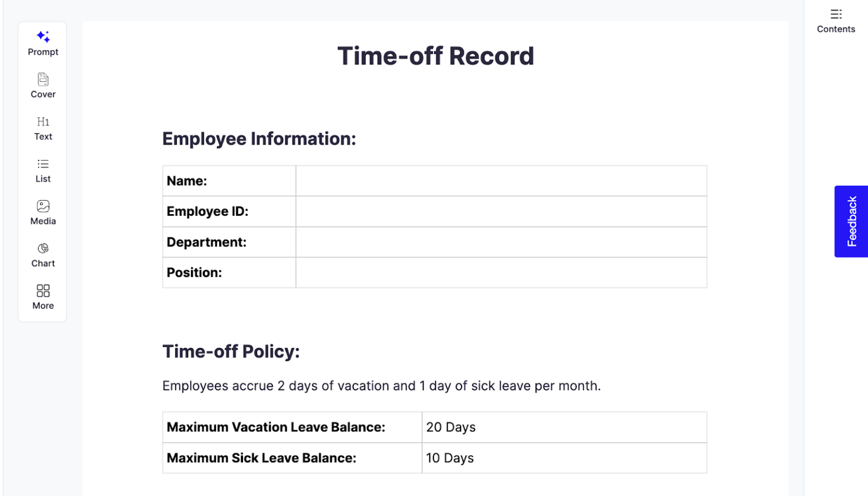Click the Feedback button

(x=850, y=221)
